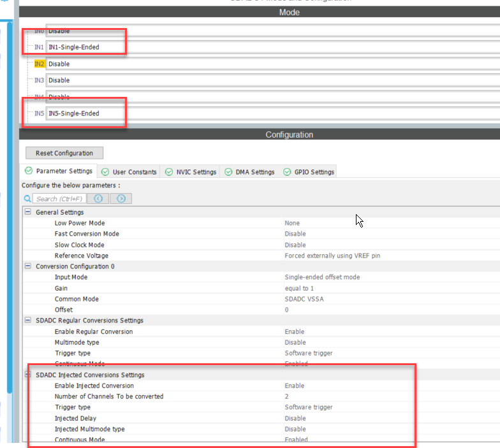Click the GPIO Settings green check icon
The image size is (500, 448).
click(x=287, y=172)
